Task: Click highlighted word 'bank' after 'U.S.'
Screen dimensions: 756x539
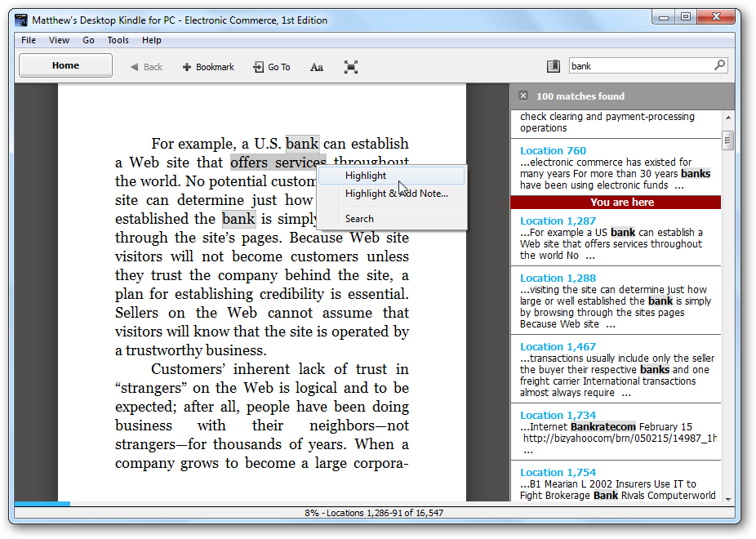Action: [302, 144]
